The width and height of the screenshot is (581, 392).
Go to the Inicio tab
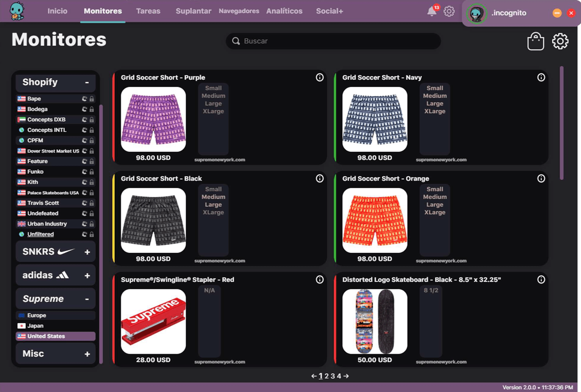coord(57,11)
